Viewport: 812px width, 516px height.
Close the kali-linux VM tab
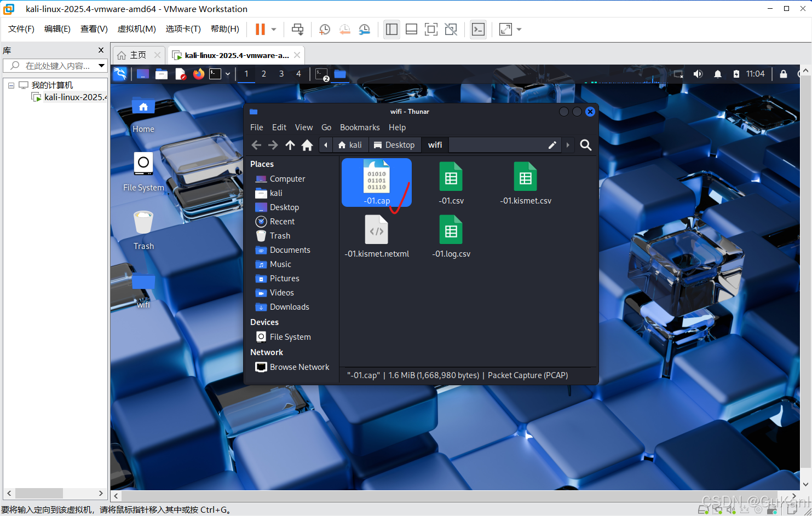pos(297,55)
